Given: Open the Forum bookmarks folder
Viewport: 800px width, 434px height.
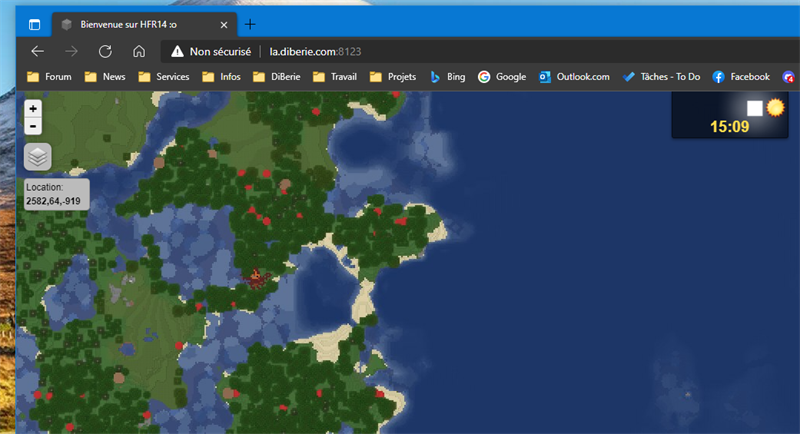Looking at the screenshot, I should click(49, 77).
